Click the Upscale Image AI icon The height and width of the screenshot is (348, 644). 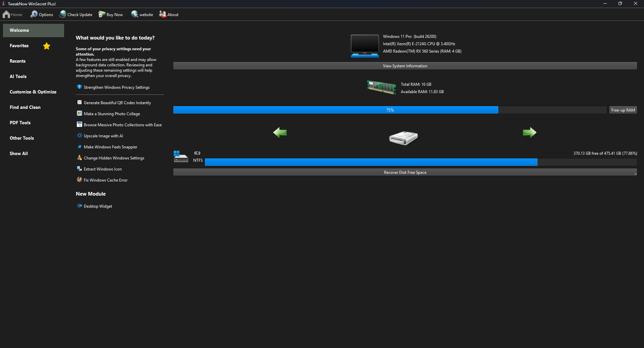tap(79, 136)
